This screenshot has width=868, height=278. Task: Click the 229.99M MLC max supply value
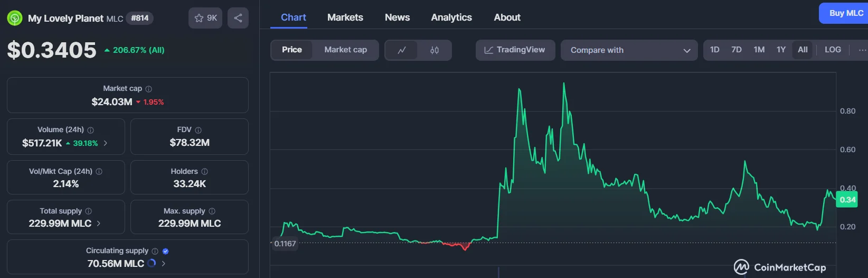click(x=190, y=224)
